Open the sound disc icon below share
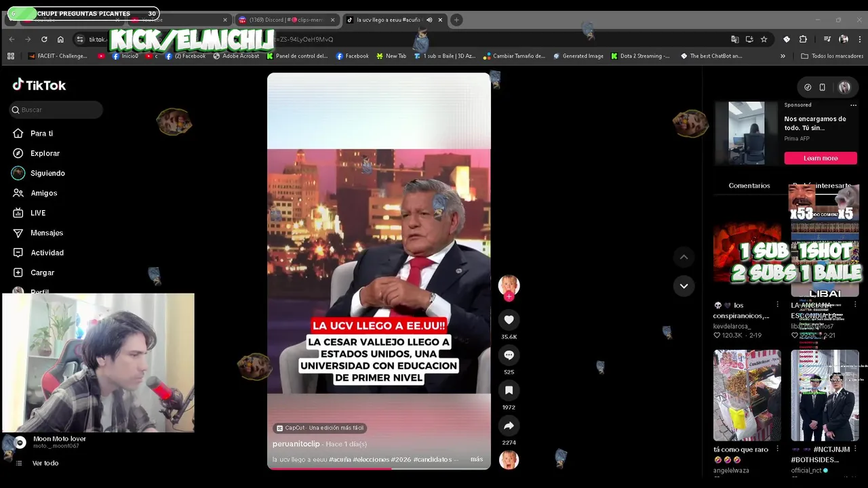 [509, 460]
